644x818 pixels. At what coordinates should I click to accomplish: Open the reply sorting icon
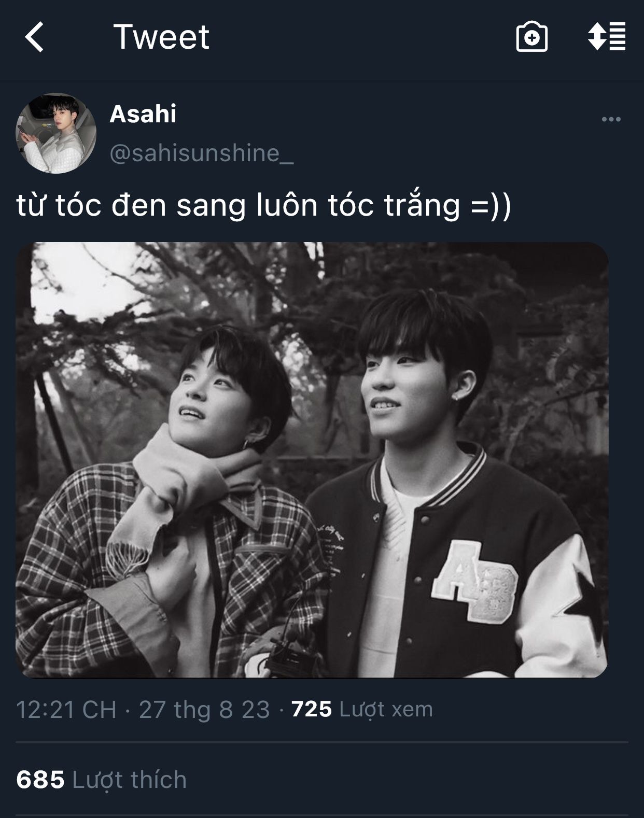pos(606,36)
